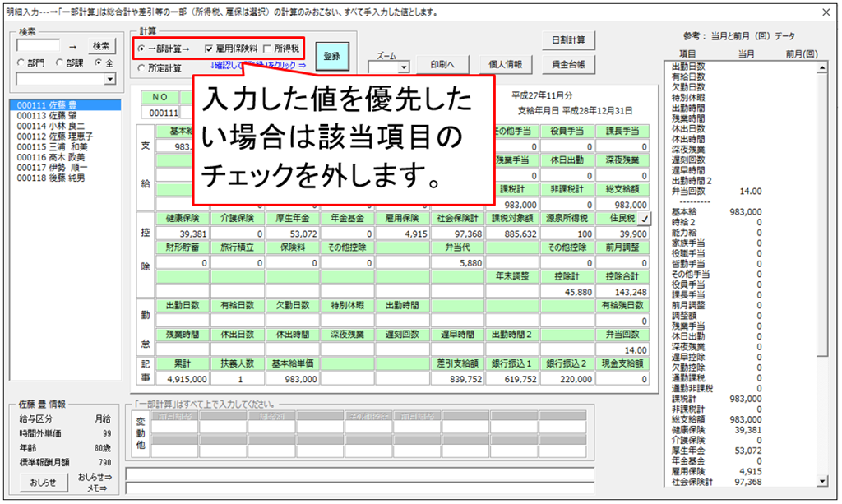Click the search text input field
This screenshot has width=842, height=504.
38,46
